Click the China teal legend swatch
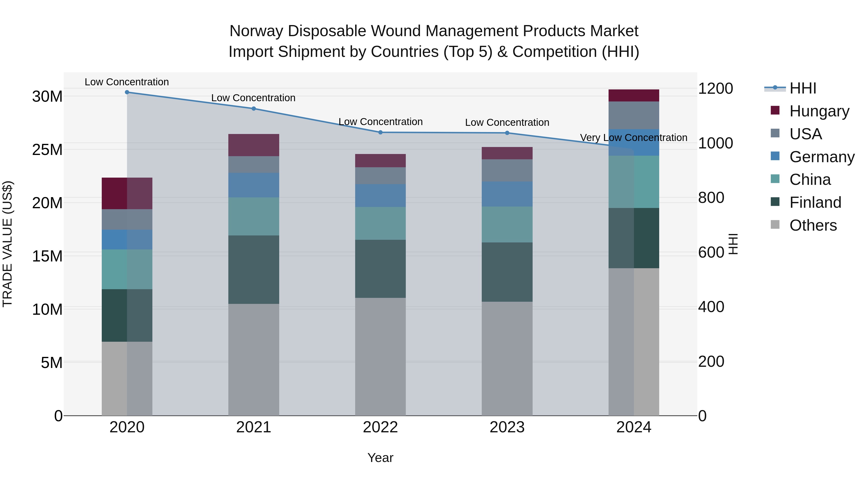868x488 pixels. pos(775,179)
